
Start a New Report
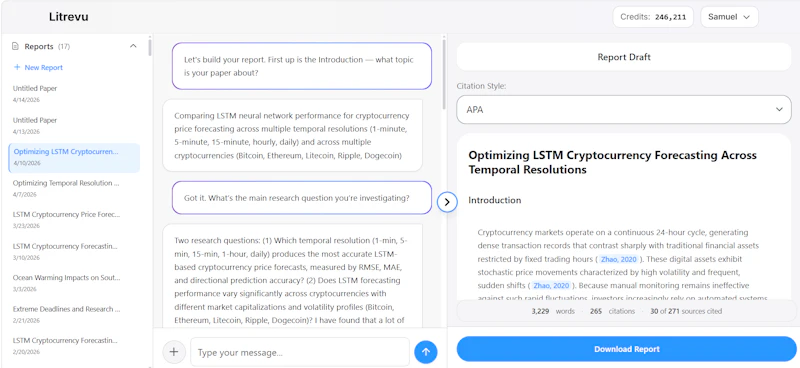(x=38, y=67)
